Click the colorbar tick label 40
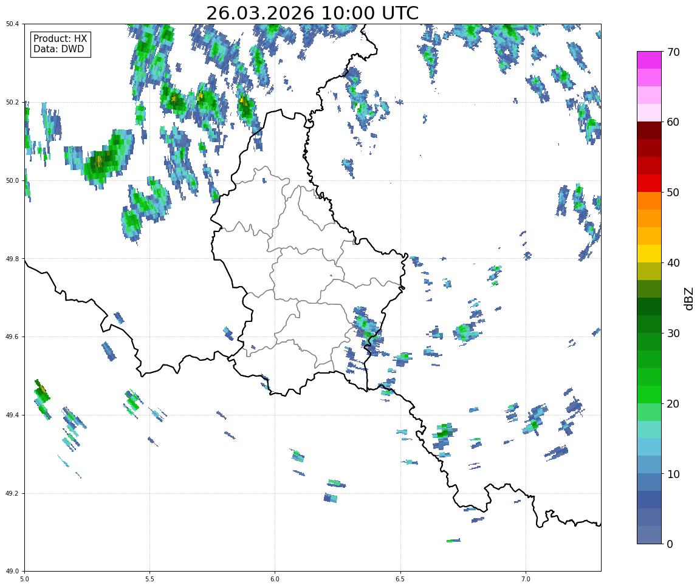The height and width of the screenshot is (588, 700). click(x=673, y=263)
